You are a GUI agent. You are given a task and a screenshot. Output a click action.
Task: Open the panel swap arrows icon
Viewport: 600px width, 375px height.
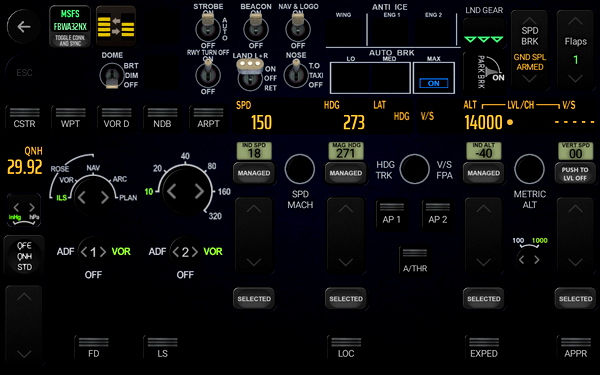click(116, 26)
